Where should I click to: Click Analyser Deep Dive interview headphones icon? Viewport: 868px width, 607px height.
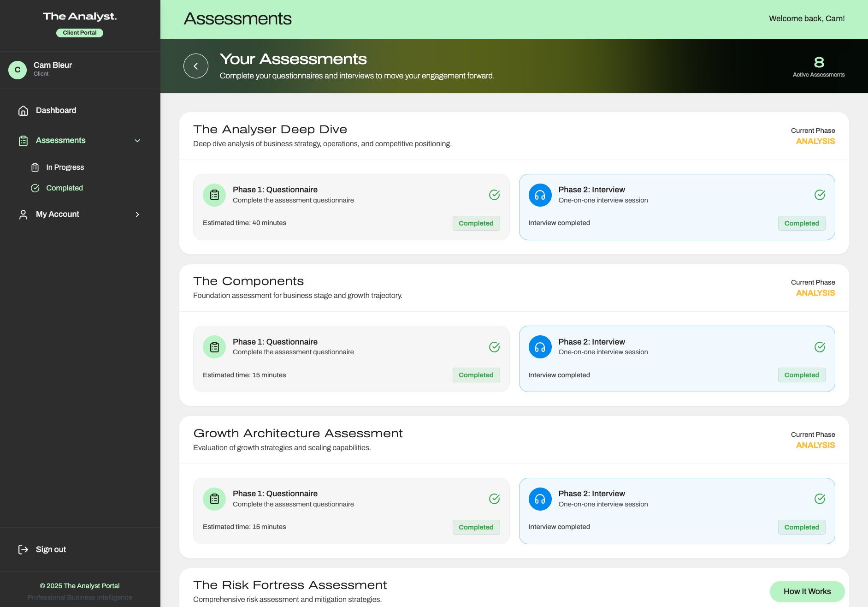tap(540, 195)
